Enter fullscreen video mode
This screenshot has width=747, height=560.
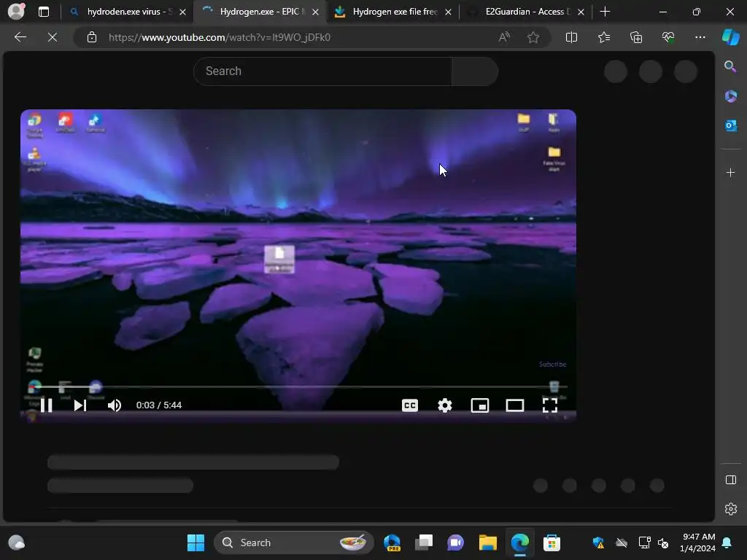(x=550, y=405)
